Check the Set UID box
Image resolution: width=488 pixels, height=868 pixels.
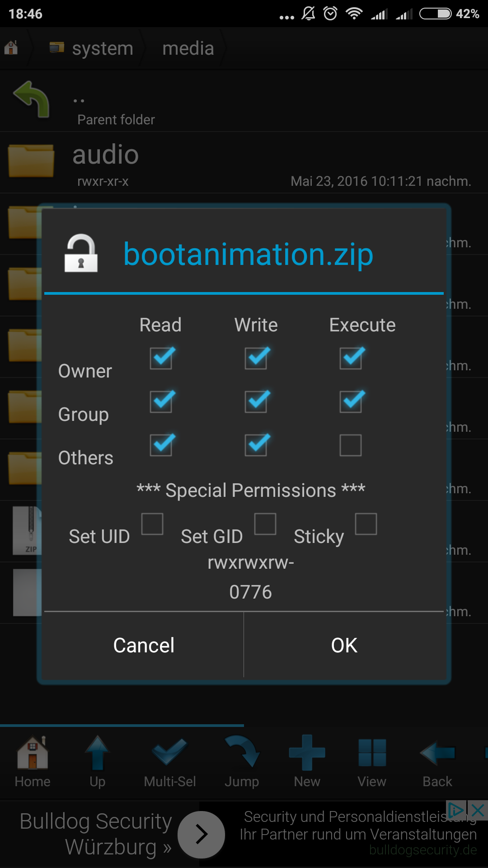(x=152, y=524)
